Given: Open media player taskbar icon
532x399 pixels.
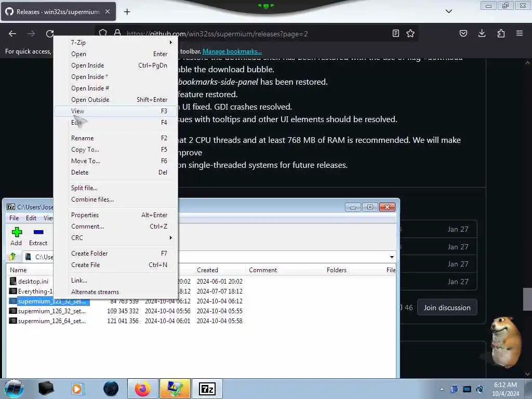Looking at the screenshot, I should tap(77, 389).
